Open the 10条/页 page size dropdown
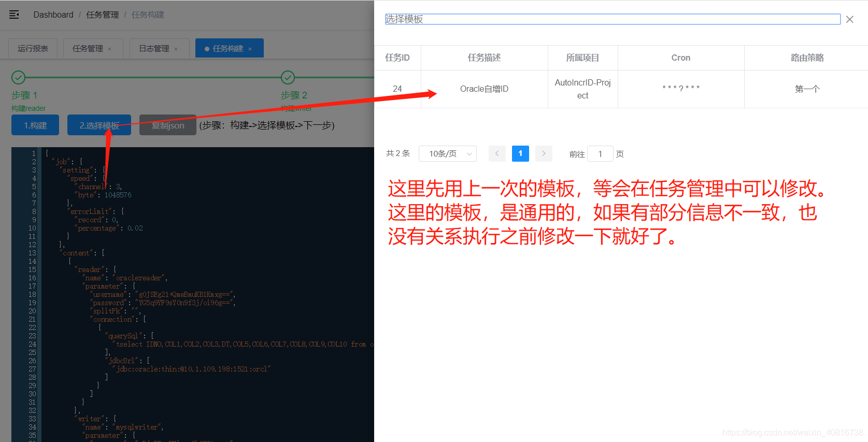Image resolution: width=868 pixels, height=442 pixels. 448,153
